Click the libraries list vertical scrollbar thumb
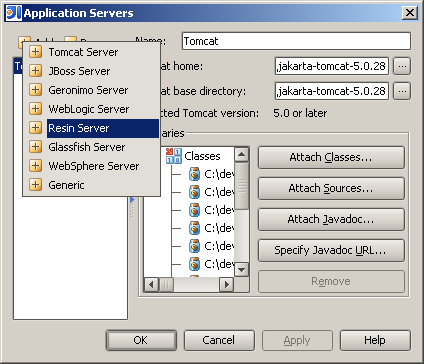This screenshot has height=364, width=424. coord(242,186)
